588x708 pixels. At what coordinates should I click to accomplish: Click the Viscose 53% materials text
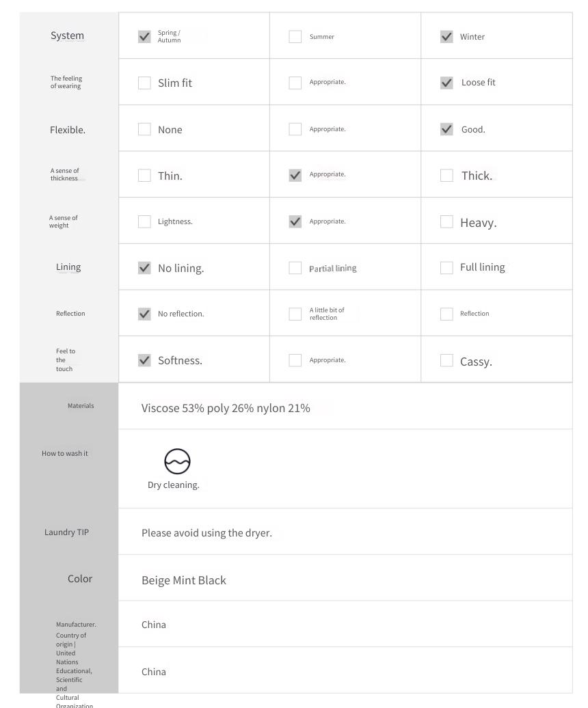pyautogui.click(x=172, y=408)
